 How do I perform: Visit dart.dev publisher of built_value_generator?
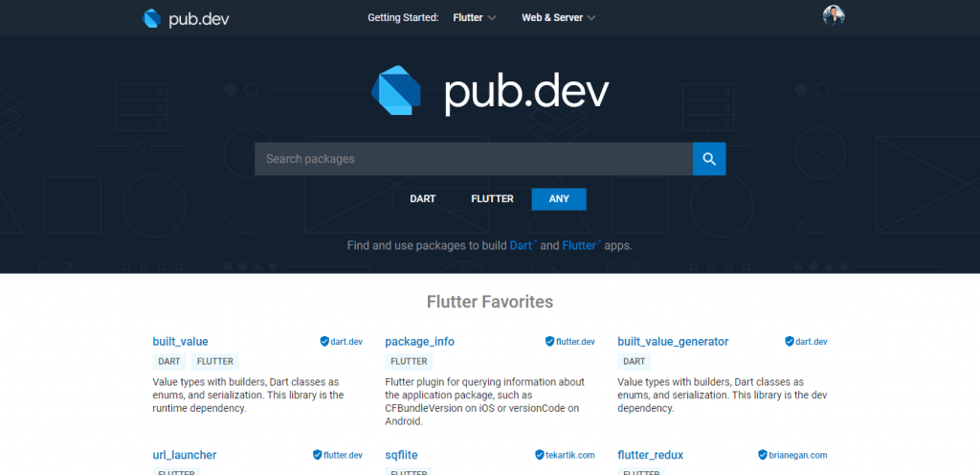tap(812, 342)
